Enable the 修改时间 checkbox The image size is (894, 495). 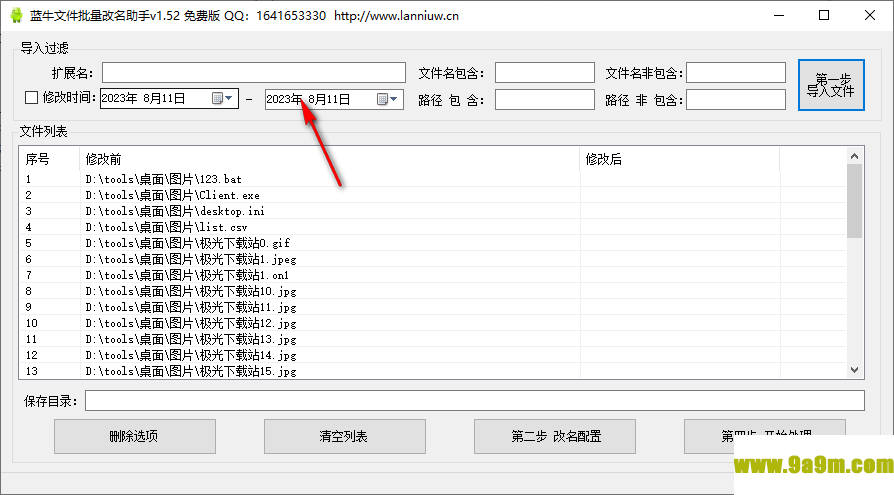tap(31, 98)
